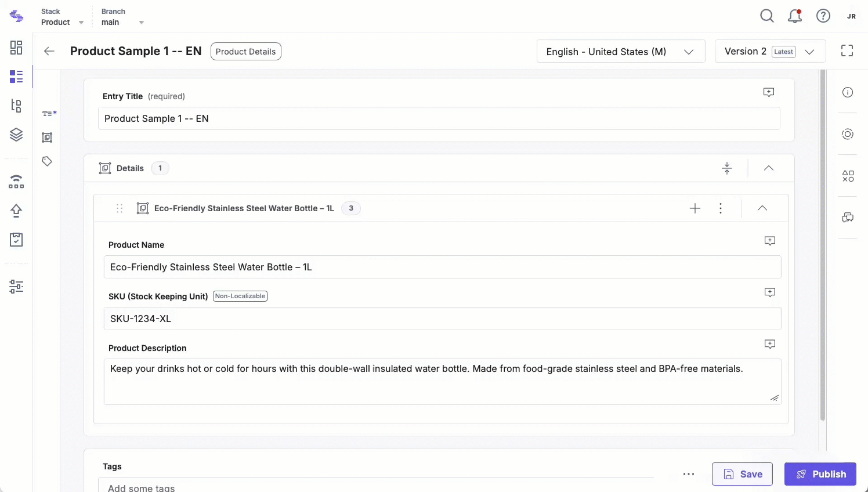Open the Settings sliders icon in sidebar
The height and width of the screenshot is (492, 868).
point(16,287)
